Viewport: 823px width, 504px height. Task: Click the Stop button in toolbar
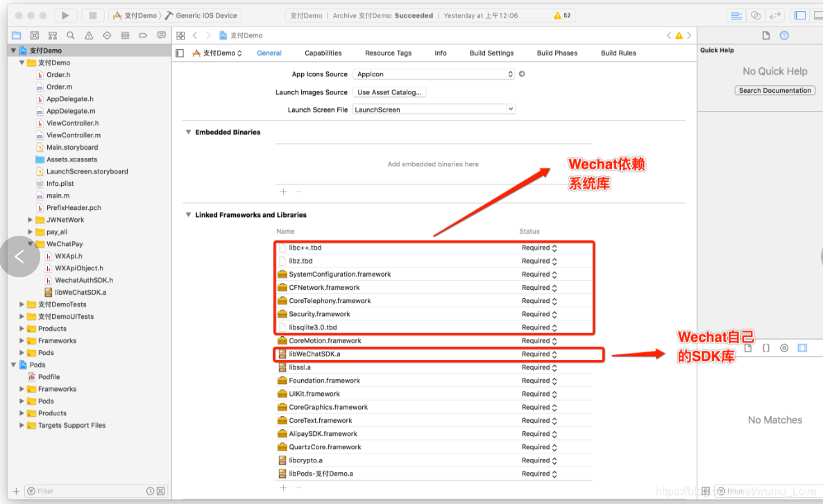click(92, 15)
